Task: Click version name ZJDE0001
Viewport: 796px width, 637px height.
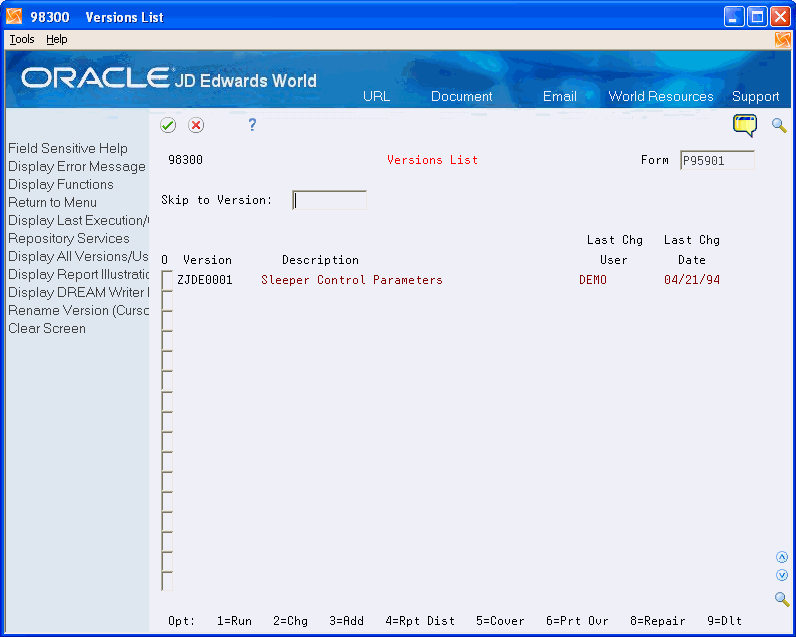Action: click(x=205, y=280)
